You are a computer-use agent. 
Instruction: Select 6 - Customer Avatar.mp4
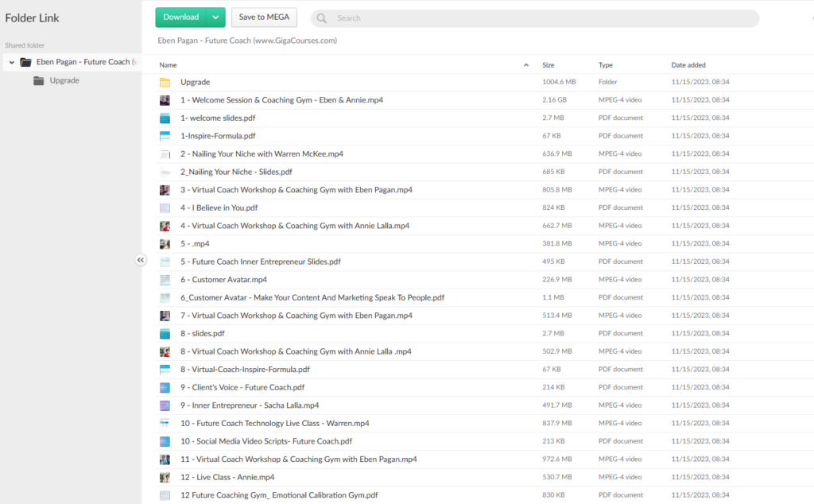(223, 279)
